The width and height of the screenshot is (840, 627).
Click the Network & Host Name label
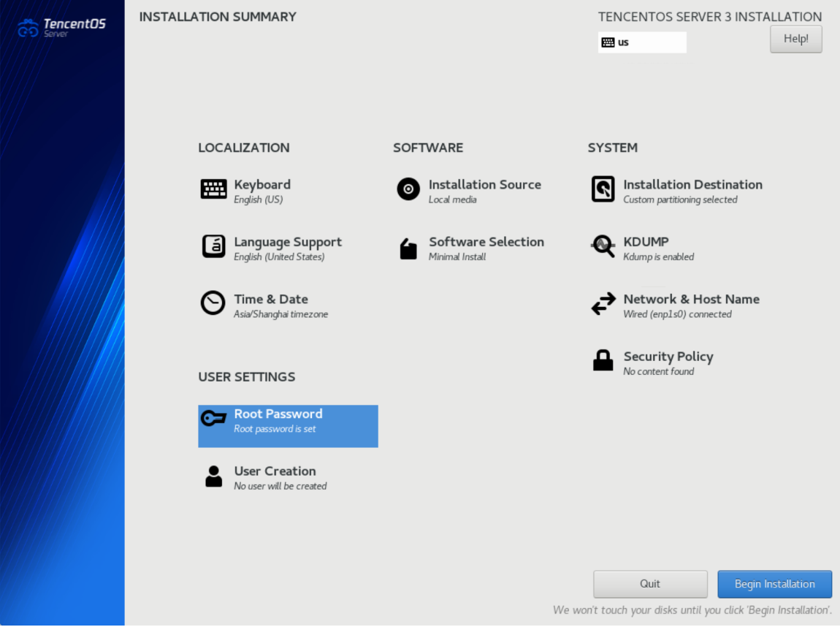(x=692, y=299)
